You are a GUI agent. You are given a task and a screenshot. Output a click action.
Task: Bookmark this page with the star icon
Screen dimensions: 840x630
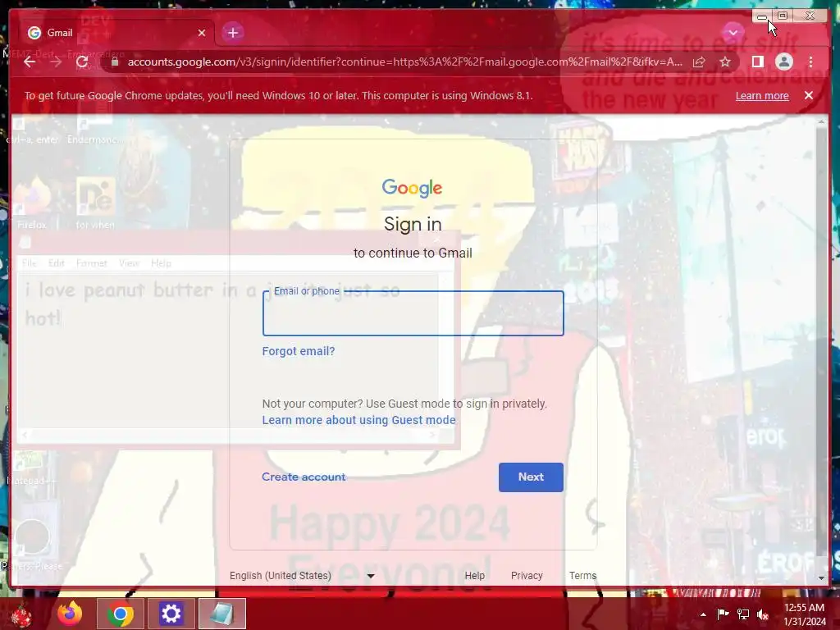(x=725, y=62)
